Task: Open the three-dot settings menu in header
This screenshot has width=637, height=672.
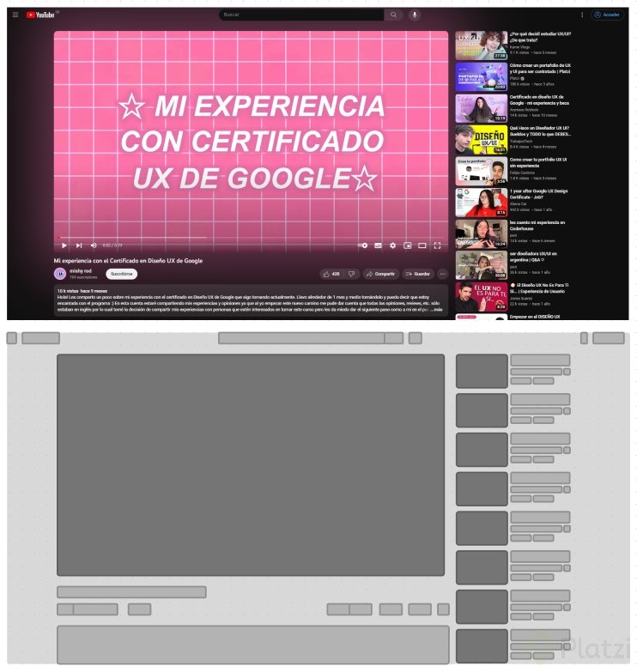Action: point(582,15)
